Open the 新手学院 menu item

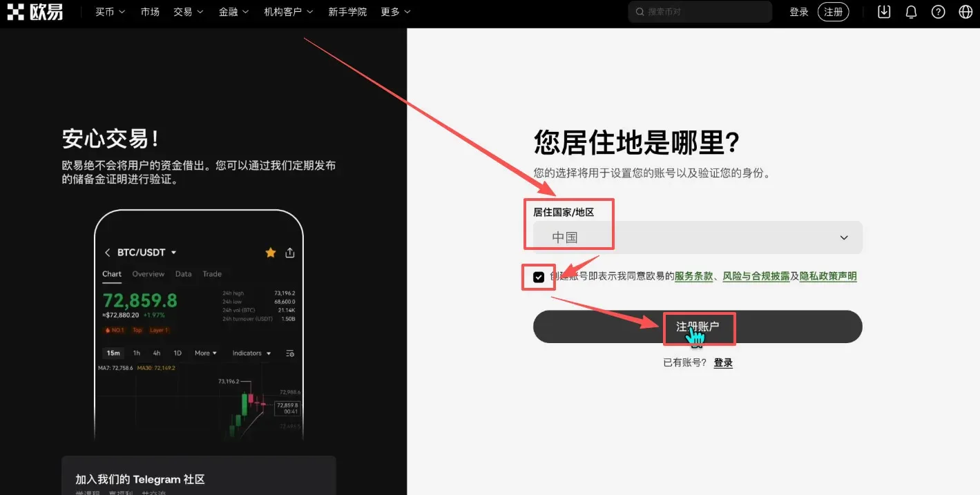pyautogui.click(x=347, y=12)
